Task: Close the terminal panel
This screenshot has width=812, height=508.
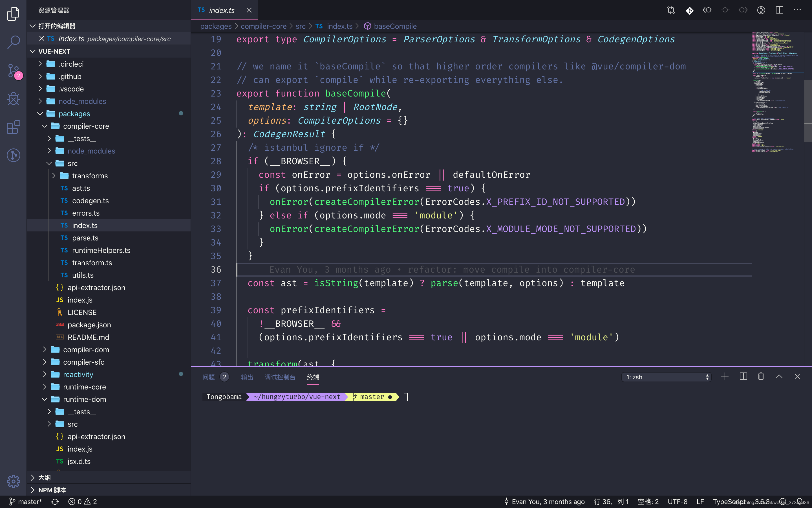Action: point(797,377)
